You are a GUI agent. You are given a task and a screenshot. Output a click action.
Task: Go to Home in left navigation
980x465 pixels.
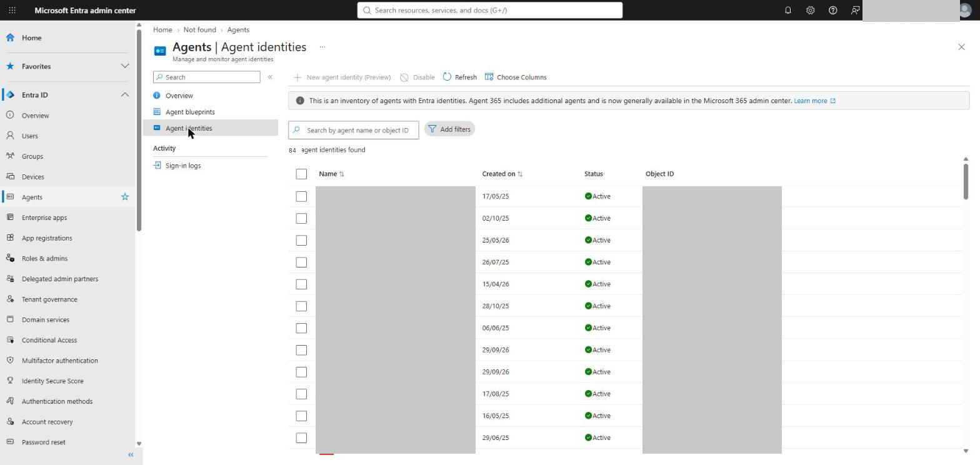(31, 37)
